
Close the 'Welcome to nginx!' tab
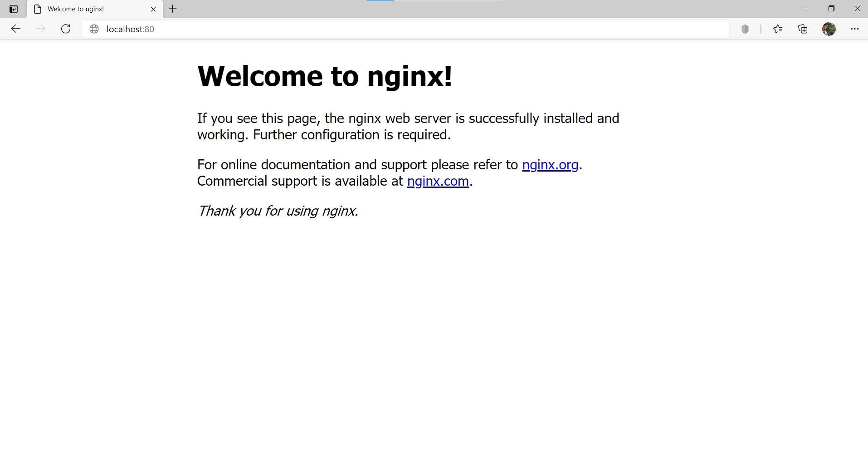[x=153, y=9]
